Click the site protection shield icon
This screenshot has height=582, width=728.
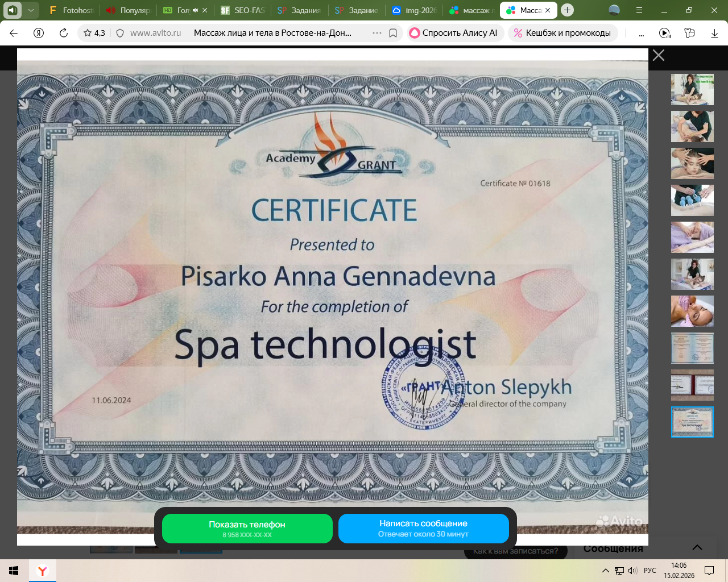coord(120,33)
